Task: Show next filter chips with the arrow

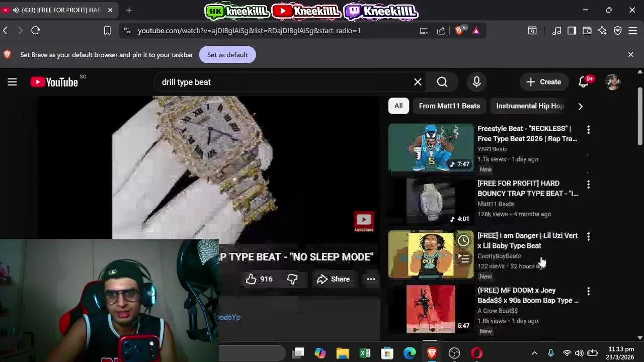Action: 580,106
